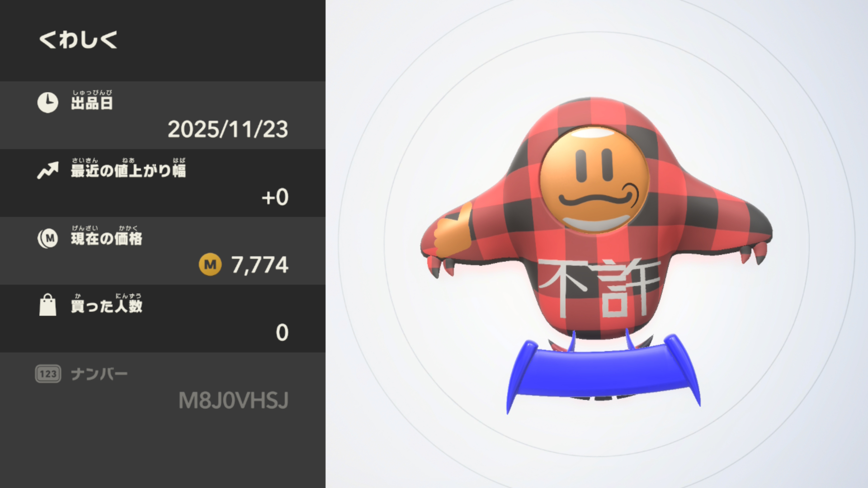
Task: Click the +0 price change value
Action: point(275,197)
